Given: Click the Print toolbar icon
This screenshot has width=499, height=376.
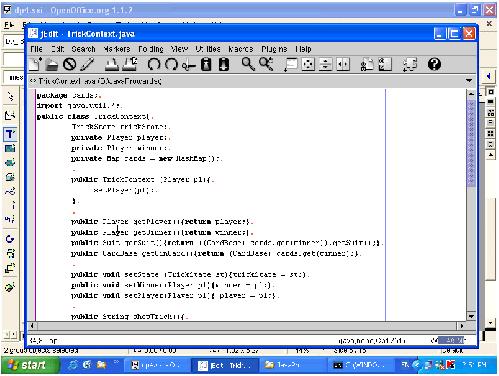Looking at the screenshot, I should click(112, 64).
